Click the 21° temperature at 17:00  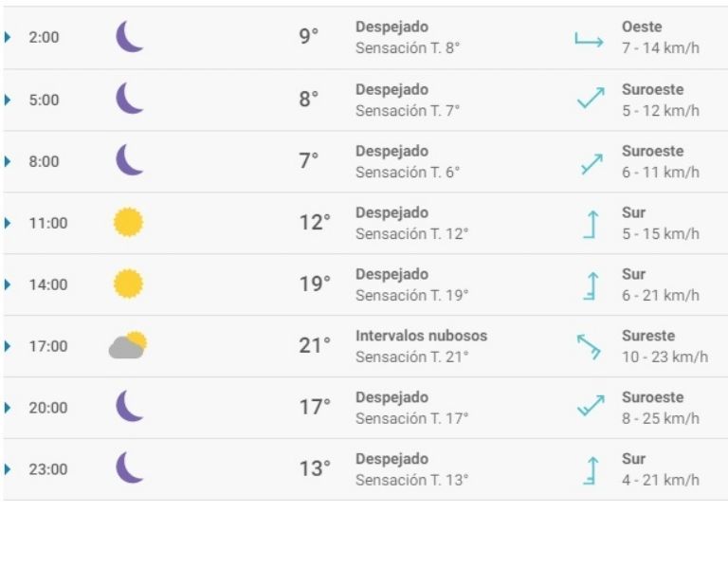click(315, 346)
